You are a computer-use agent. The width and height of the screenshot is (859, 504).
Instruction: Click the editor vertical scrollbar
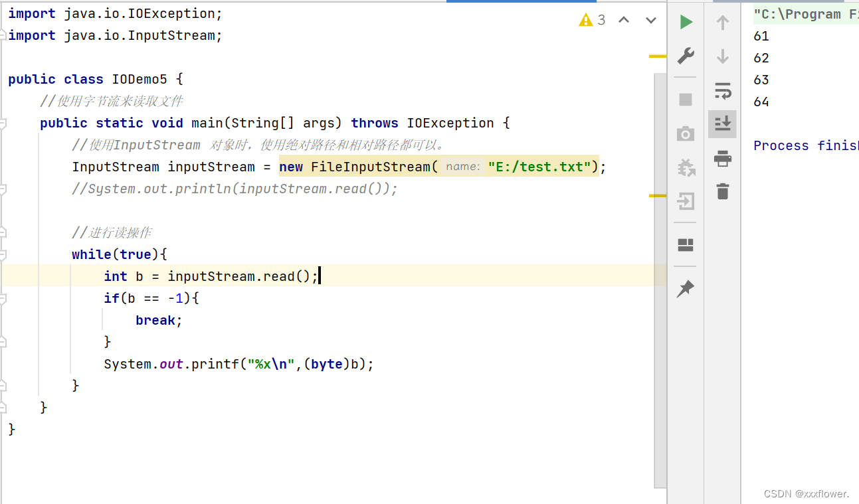coord(660,280)
